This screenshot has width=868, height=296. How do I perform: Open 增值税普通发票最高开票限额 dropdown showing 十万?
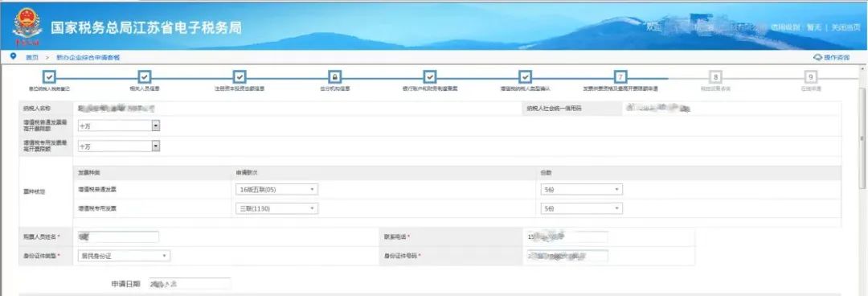point(119,126)
